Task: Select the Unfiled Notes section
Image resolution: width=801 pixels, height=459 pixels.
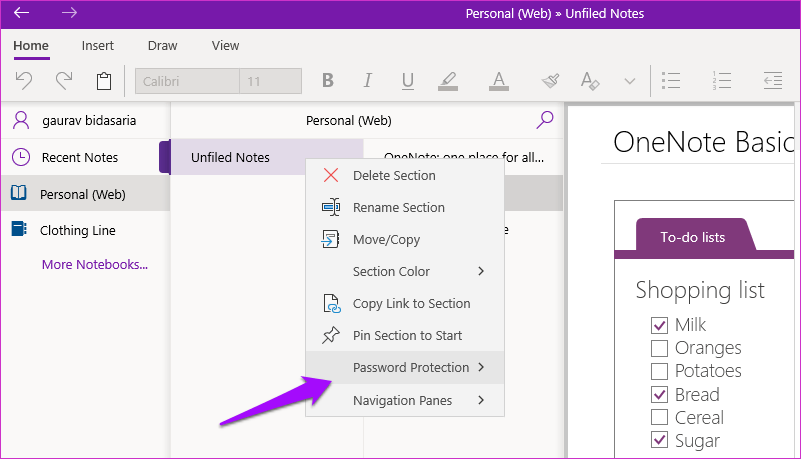Action: [238, 157]
